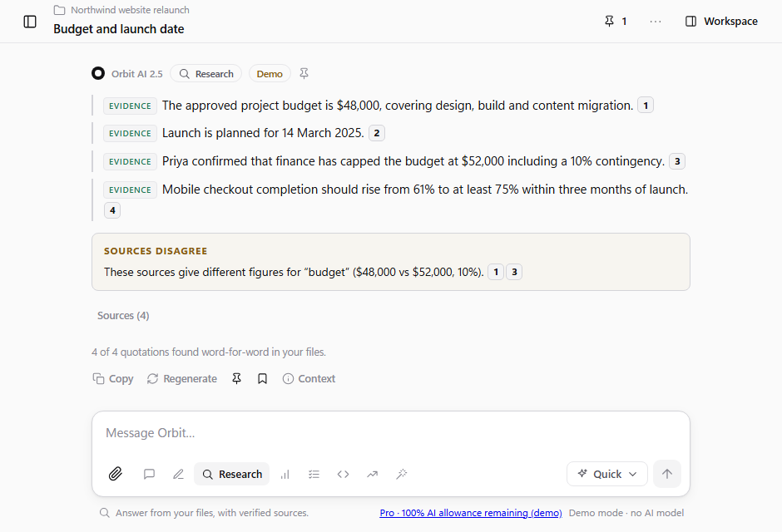Screen dimensions: 782x532
Task: Attach a file with the paperclip icon
Action: (116, 474)
